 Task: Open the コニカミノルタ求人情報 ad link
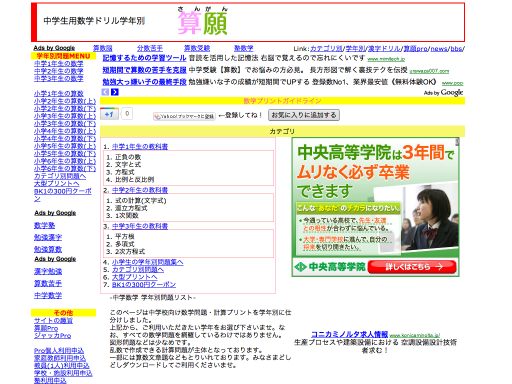[350, 334]
